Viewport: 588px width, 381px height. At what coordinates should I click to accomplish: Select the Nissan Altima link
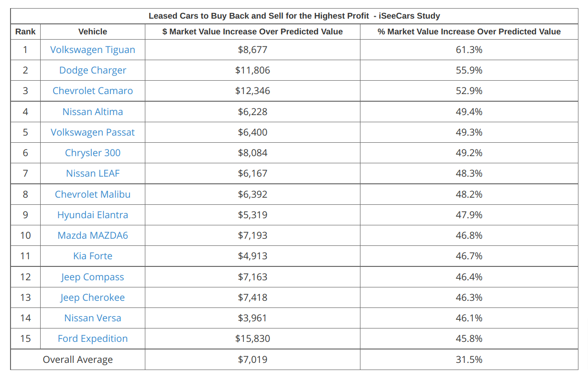(93, 112)
